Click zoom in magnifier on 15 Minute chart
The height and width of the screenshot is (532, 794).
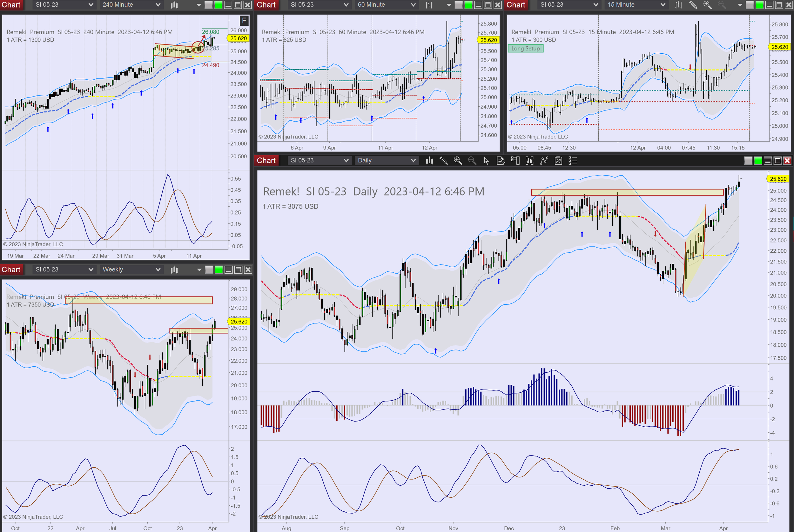[707, 5]
